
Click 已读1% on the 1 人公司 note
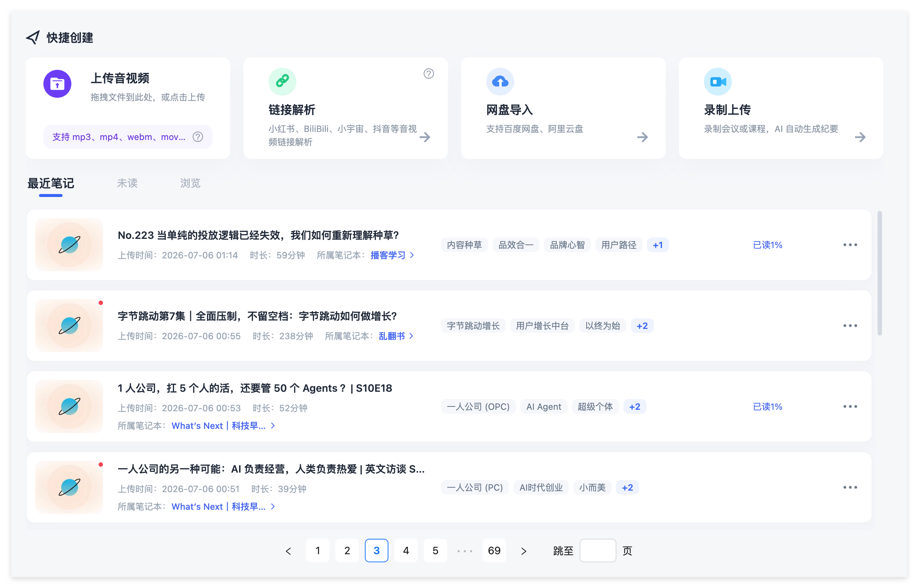(768, 407)
